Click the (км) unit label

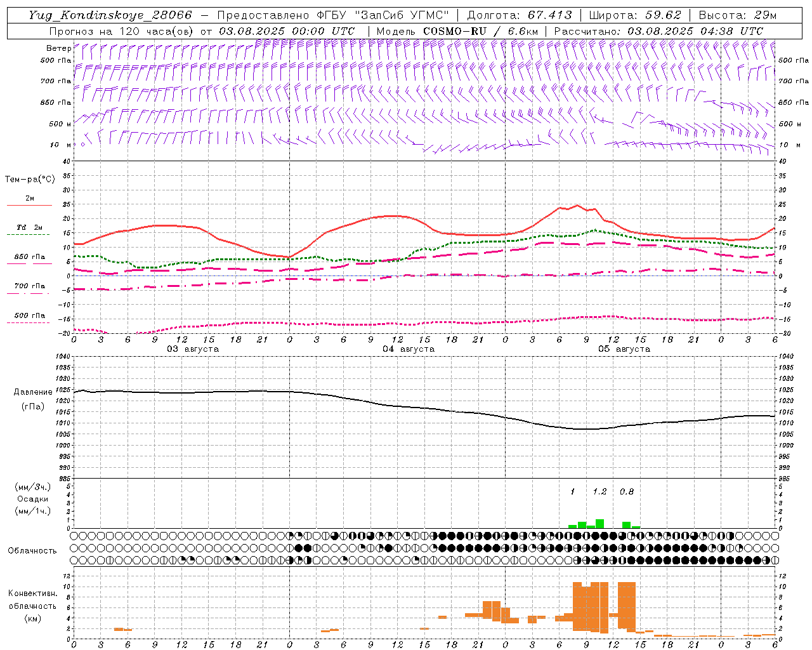coord(32,618)
